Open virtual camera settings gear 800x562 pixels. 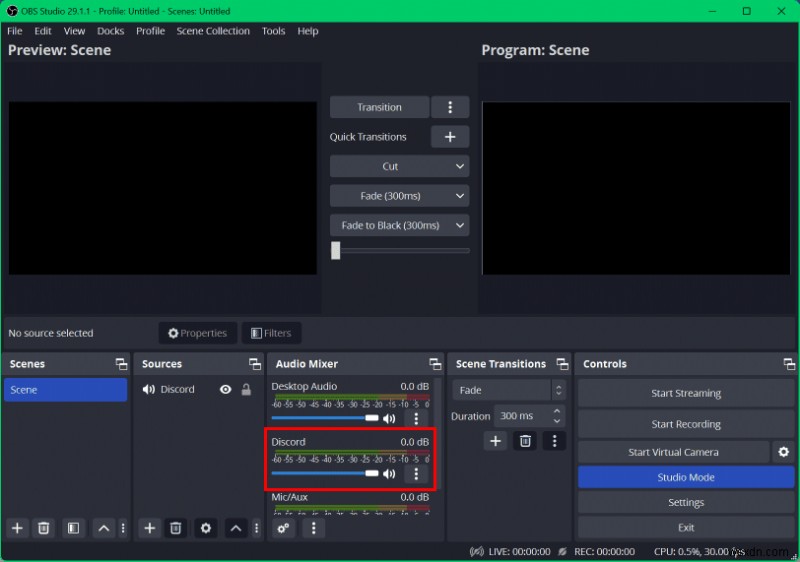[x=784, y=452]
